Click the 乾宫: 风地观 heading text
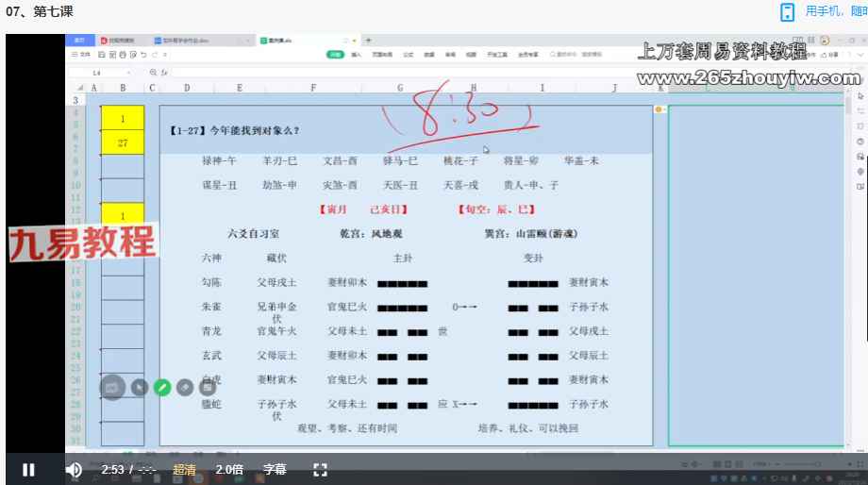Screen dimensions: 868x485 coord(371,234)
